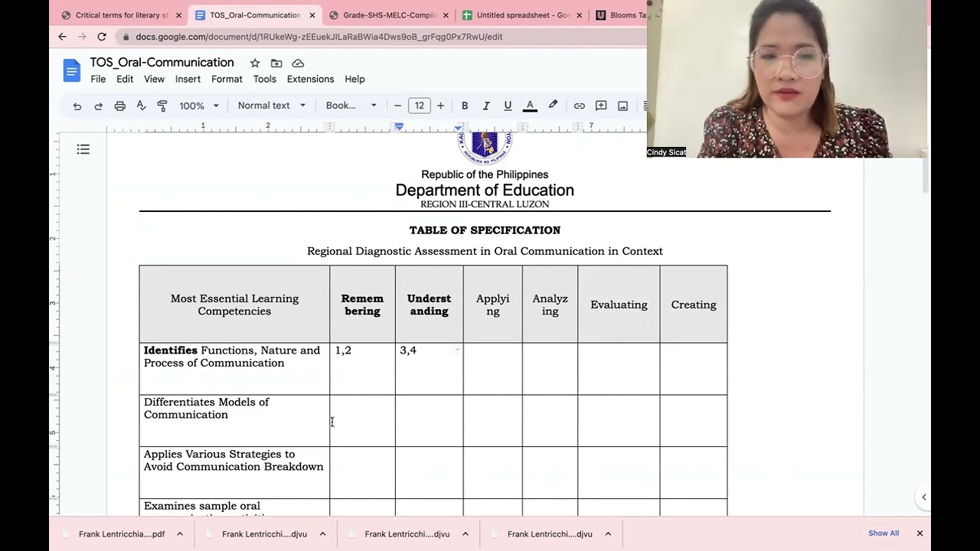Screen dimensions: 980x551
Task: Select the Paint format tool
Action: pyautogui.click(x=162, y=106)
